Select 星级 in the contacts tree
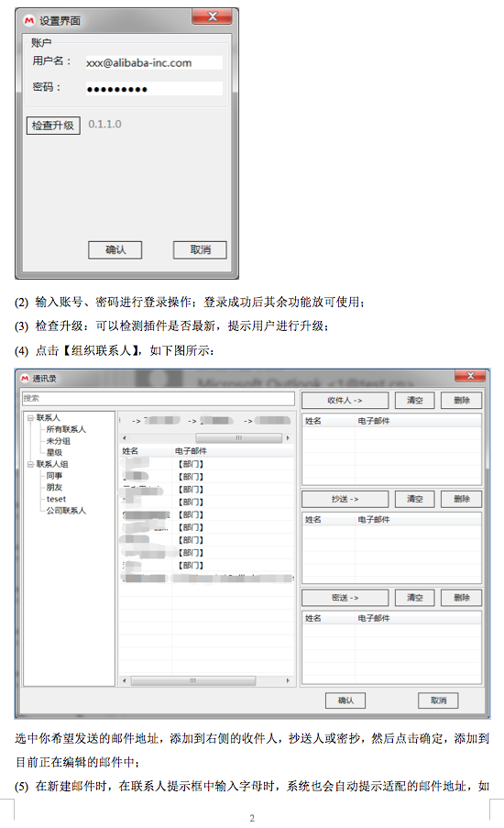Image resolution: width=504 pixels, height=828 pixels. 54,453
